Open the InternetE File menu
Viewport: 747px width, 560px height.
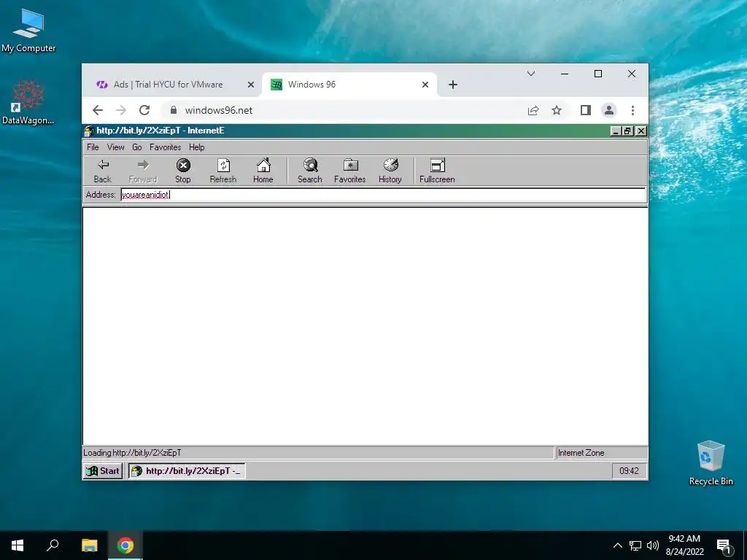tap(93, 147)
